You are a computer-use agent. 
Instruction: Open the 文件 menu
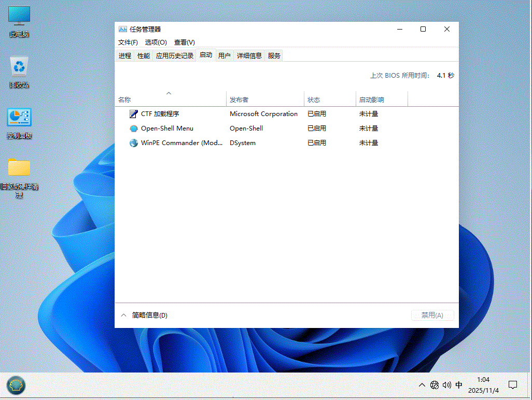click(128, 42)
